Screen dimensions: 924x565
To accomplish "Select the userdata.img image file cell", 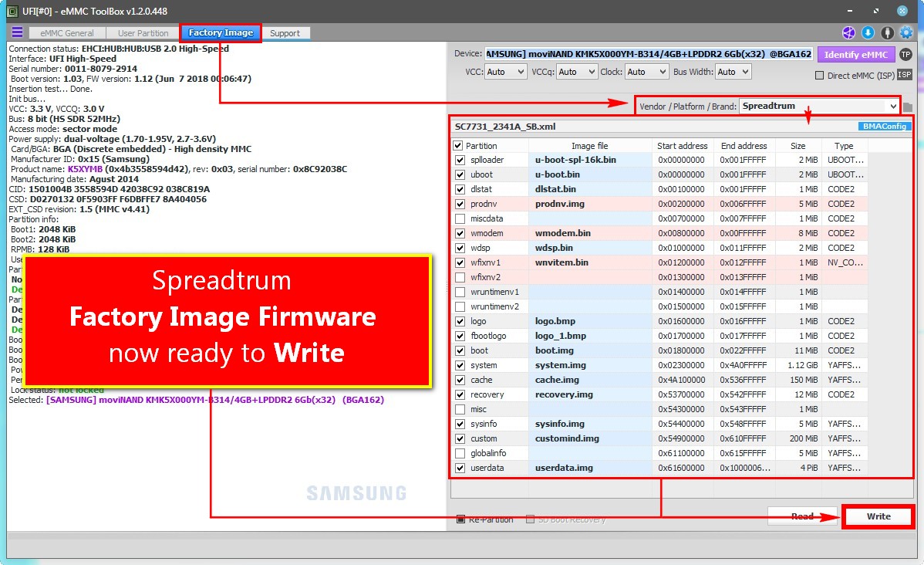I will pyautogui.click(x=590, y=468).
